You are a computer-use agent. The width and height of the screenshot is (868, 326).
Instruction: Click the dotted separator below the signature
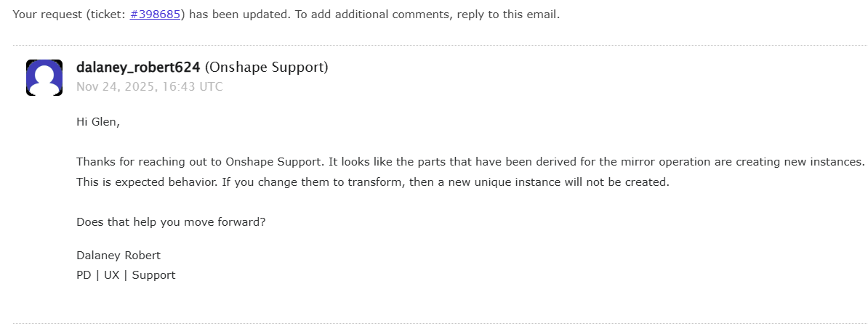click(440, 323)
